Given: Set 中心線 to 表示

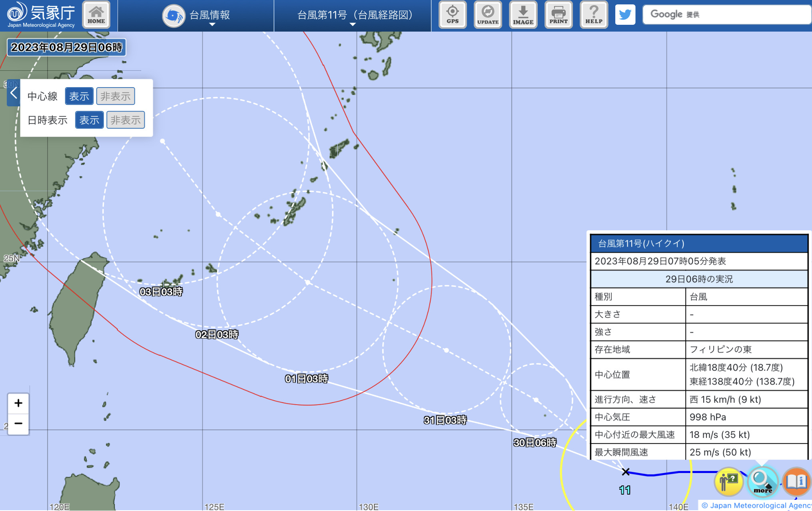Looking at the screenshot, I should [79, 96].
